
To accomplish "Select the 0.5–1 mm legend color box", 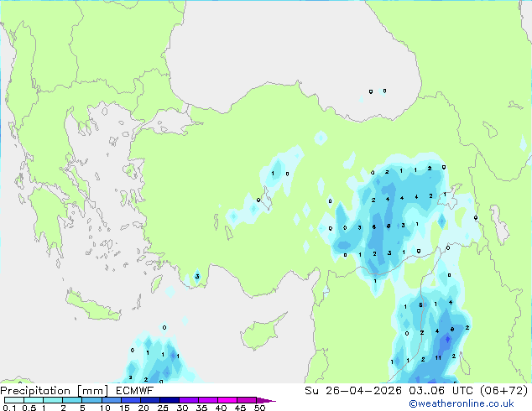I will click(x=34, y=400).
